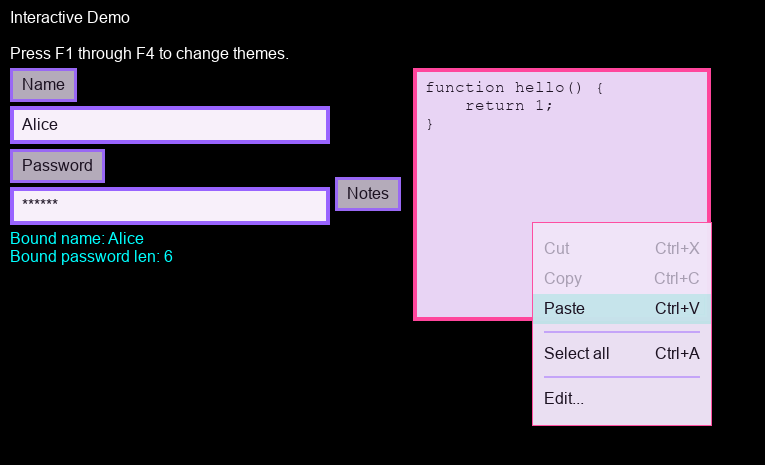This screenshot has height=465, width=765.
Task: Click the 'Bound password len: 6' text
Action: click(91, 256)
